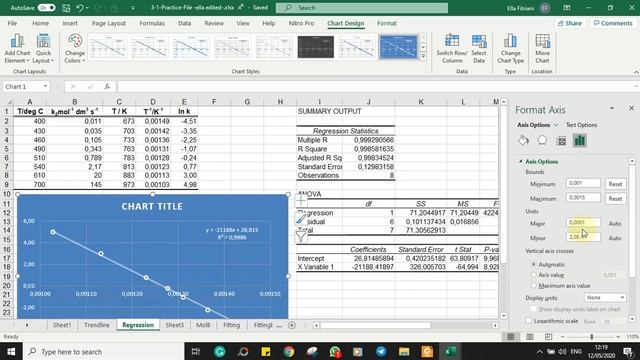The width and height of the screenshot is (640, 360).
Task: Click the zoom slider handle
Action: tap(591, 337)
